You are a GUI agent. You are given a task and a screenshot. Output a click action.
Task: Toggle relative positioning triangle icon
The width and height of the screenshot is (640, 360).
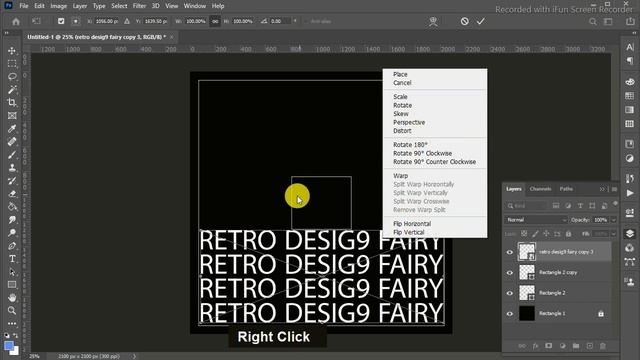coord(127,21)
